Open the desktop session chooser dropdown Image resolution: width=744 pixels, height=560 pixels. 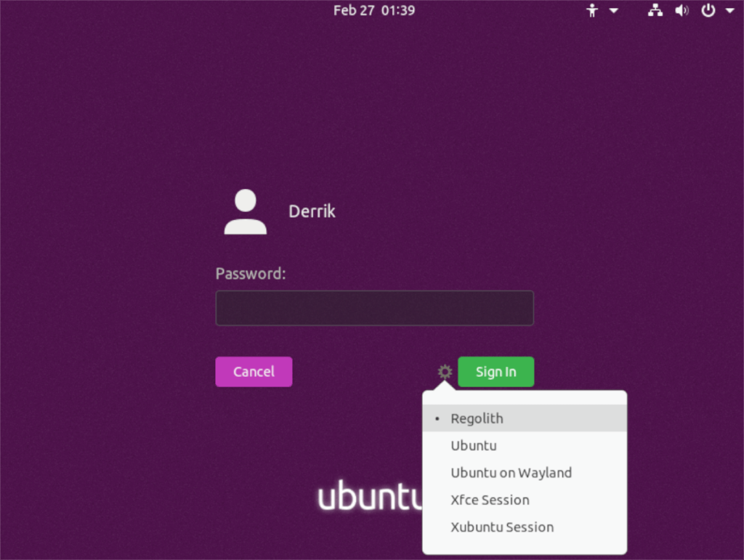point(444,371)
